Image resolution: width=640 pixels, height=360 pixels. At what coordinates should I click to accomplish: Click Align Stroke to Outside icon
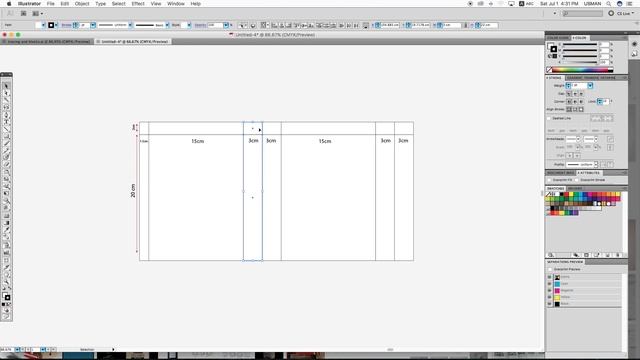581,109
